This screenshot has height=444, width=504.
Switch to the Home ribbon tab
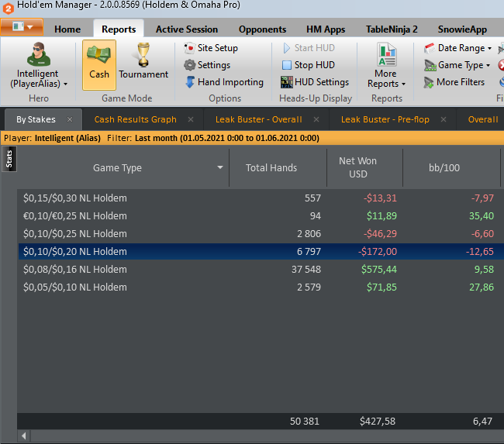point(67,29)
